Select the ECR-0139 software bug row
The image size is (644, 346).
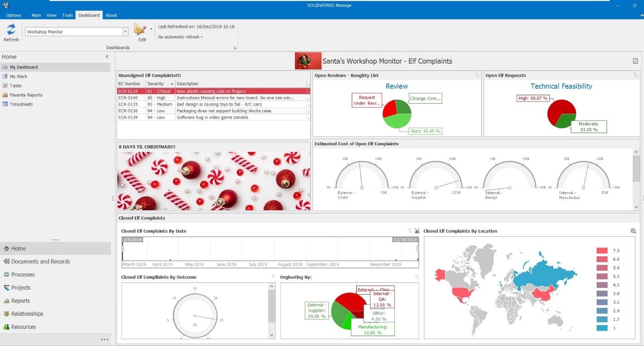[x=212, y=117]
